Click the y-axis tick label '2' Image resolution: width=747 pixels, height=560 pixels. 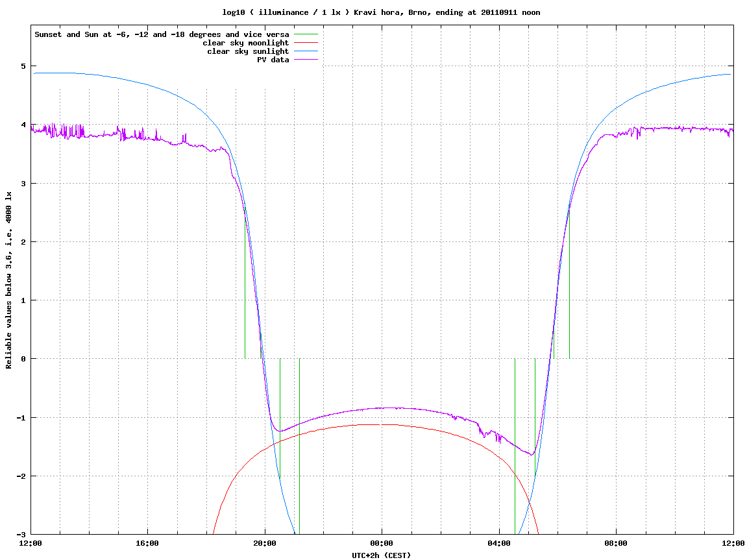[x=23, y=242]
